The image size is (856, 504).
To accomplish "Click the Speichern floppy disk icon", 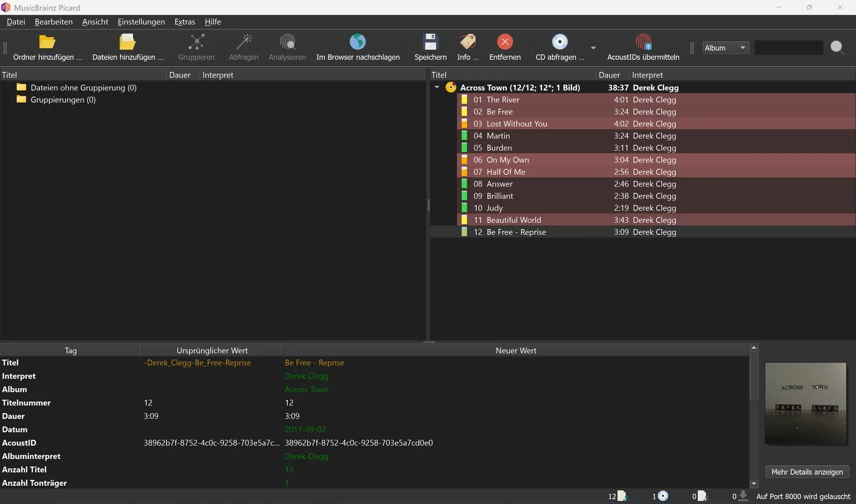I will coord(430,42).
